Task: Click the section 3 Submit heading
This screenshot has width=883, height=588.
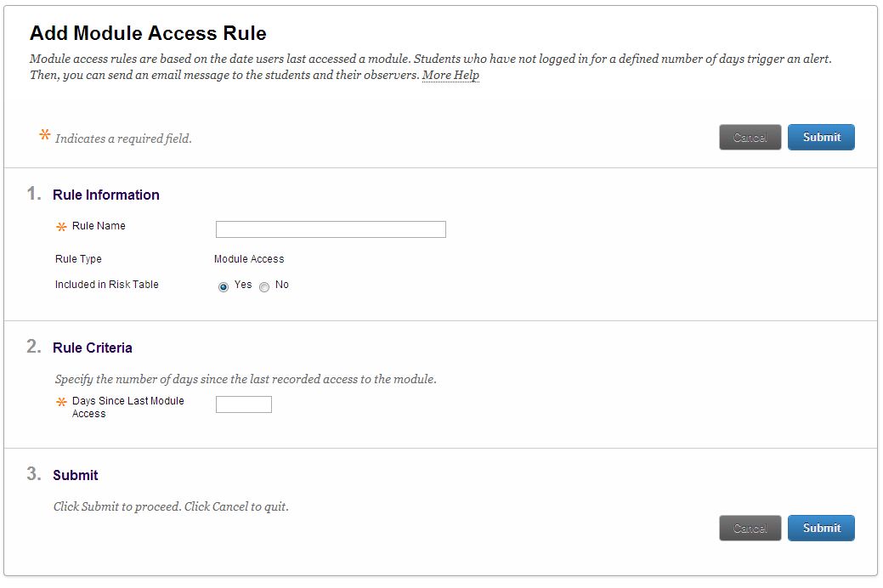Action: click(x=76, y=475)
